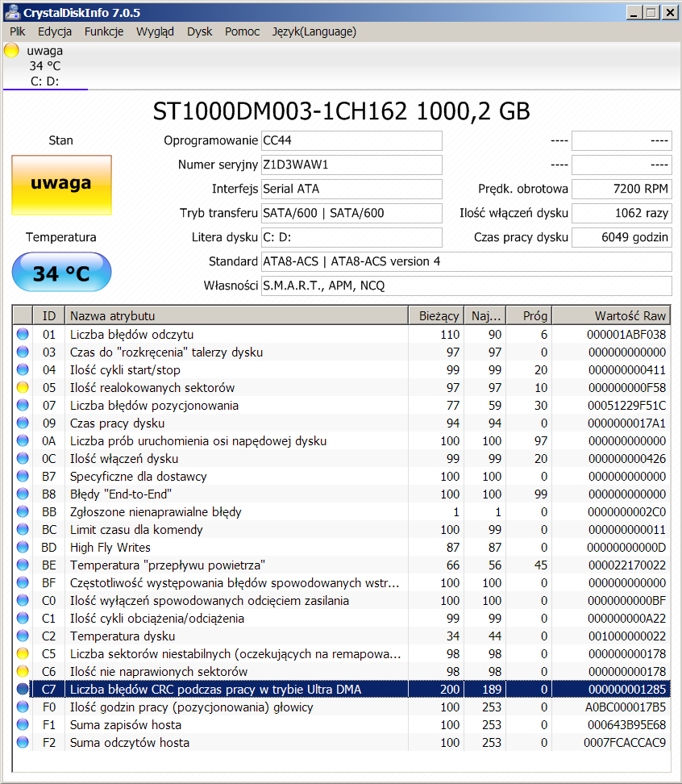682x784 pixels.
Task: Click the ID column header
Action: [x=49, y=315]
